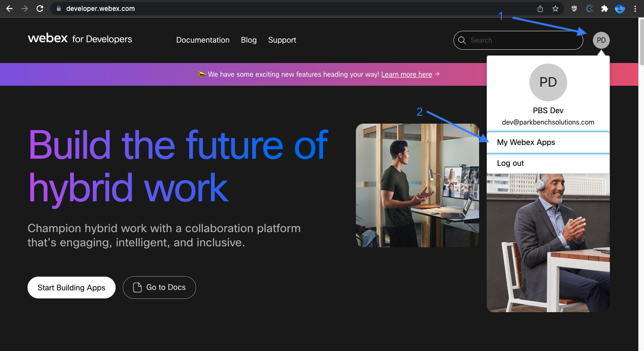644x351 pixels.
Task: Bookmark this page with the star icon
Action: [555, 9]
